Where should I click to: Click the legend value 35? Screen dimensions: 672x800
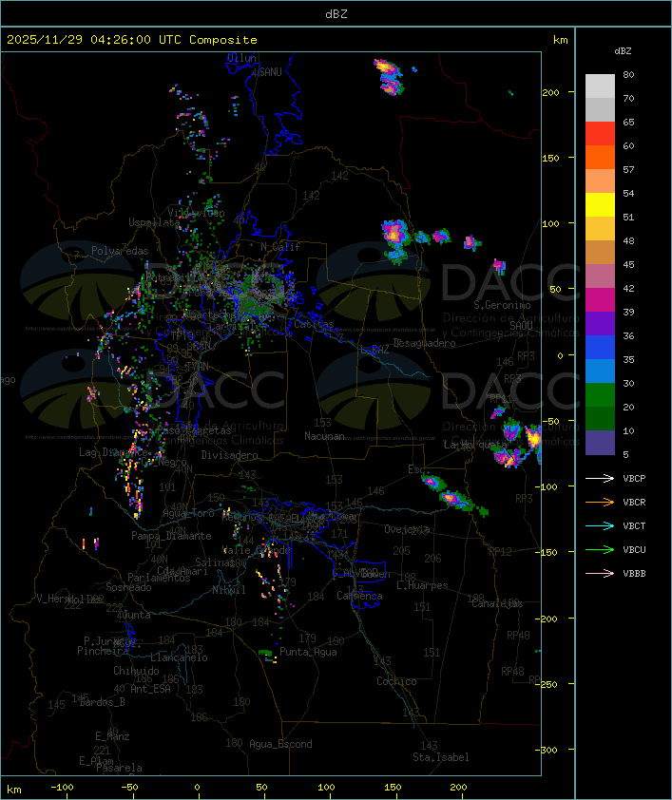click(628, 360)
